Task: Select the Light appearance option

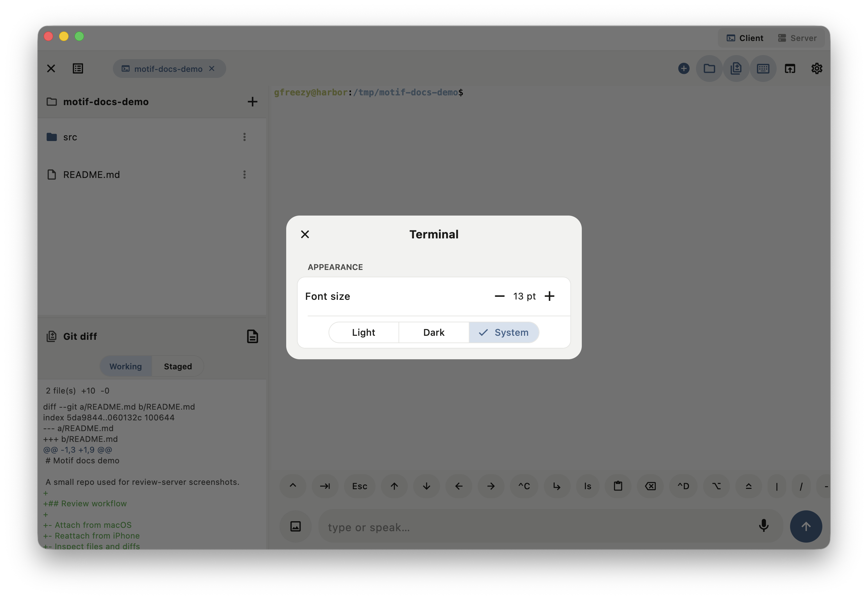Action: [363, 332]
